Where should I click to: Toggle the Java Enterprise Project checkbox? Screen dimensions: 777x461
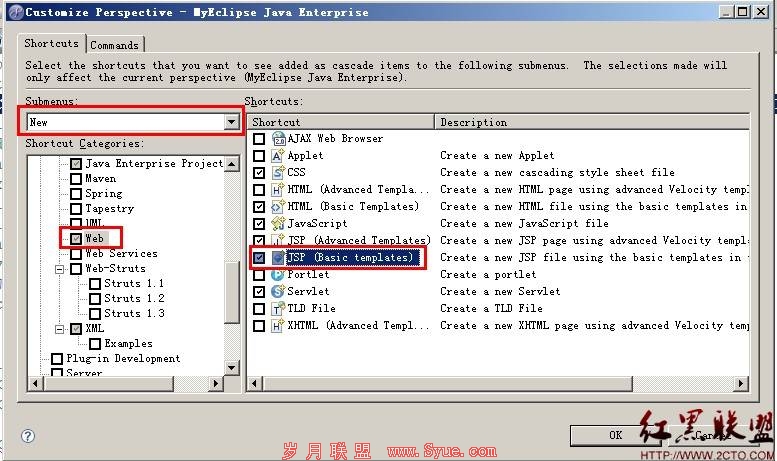pos(76,164)
